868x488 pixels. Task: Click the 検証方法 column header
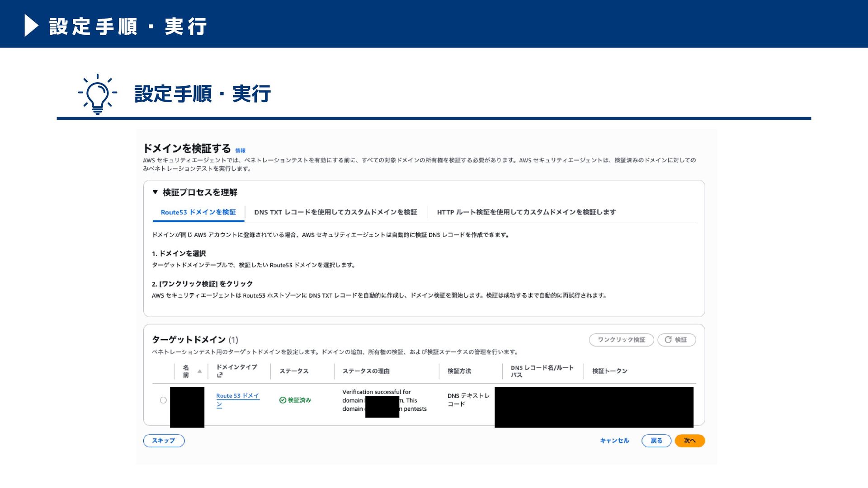click(459, 371)
